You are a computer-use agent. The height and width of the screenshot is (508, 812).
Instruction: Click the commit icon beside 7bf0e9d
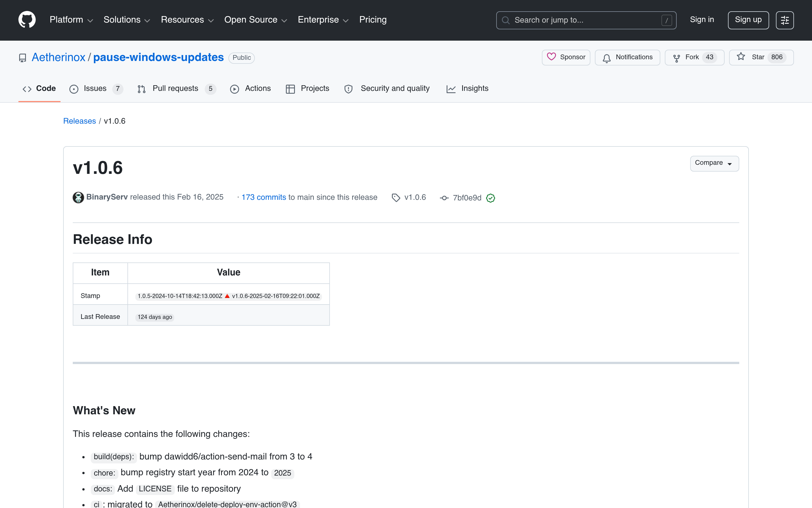444,198
